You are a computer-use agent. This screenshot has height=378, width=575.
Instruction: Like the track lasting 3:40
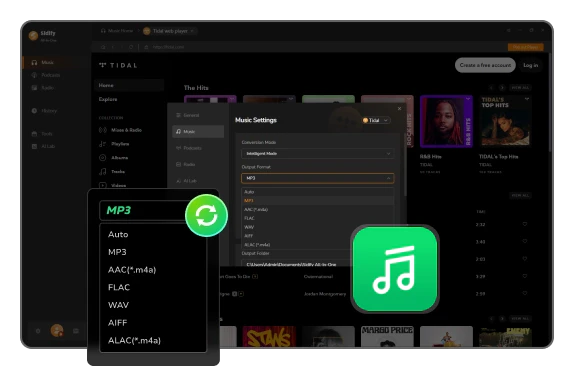click(525, 241)
